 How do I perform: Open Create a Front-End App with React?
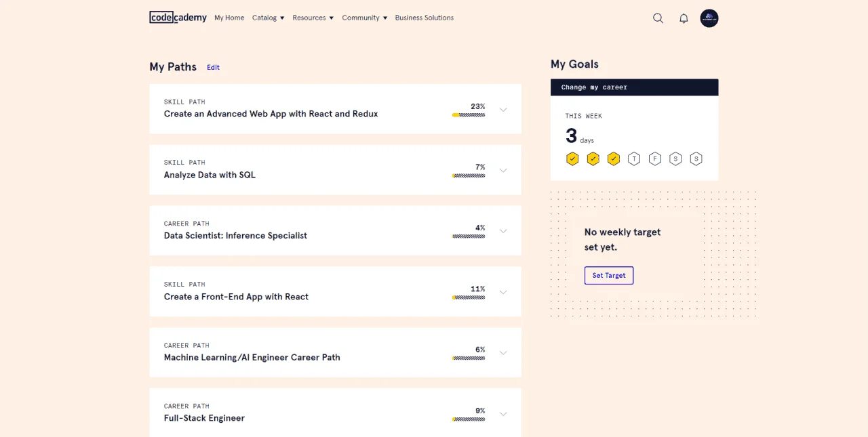pyautogui.click(x=236, y=297)
